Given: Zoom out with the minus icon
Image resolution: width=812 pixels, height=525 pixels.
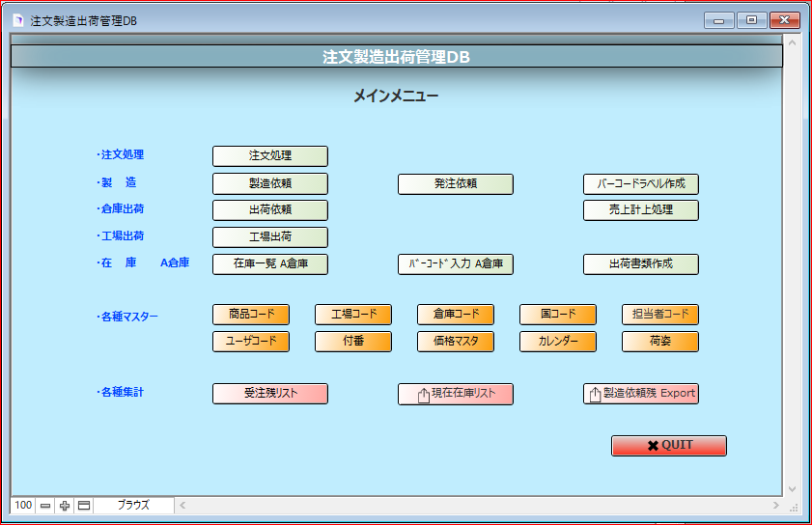Looking at the screenshot, I should pyautogui.click(x=45, y=506).
